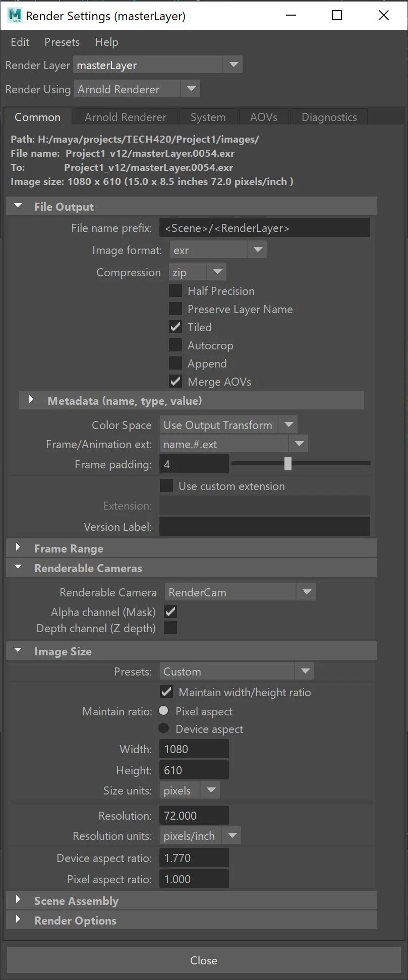Click the Height field showing 610
The image size is (408, 980).
[x=194, y=770]
